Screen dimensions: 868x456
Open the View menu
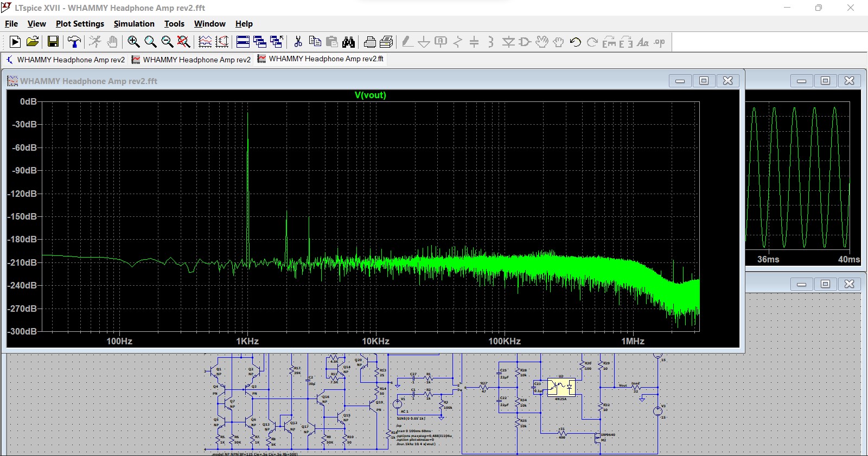coord(37,24)
